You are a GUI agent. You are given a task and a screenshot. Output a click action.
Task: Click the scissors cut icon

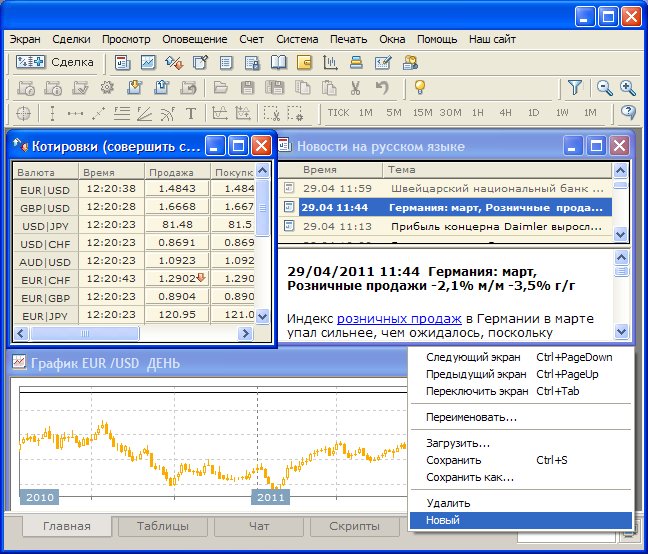(x=355, y=88)
